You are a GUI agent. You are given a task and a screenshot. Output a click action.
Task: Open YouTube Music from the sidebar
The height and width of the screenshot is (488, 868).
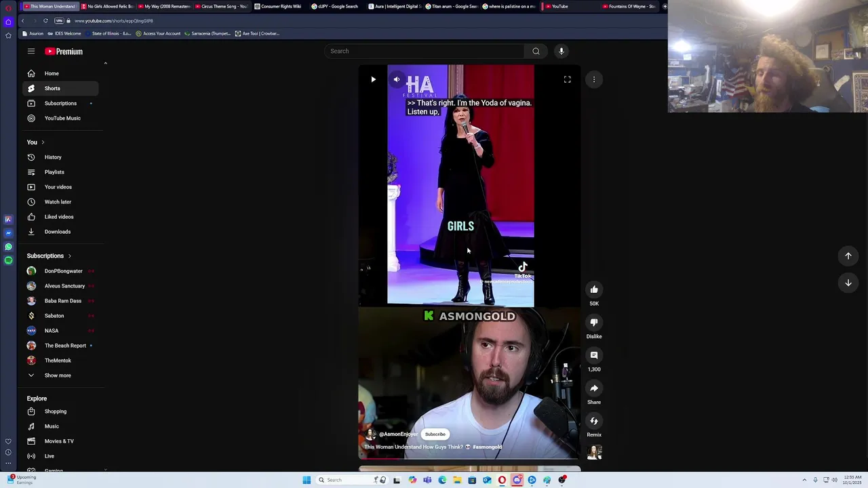[60, 118]
